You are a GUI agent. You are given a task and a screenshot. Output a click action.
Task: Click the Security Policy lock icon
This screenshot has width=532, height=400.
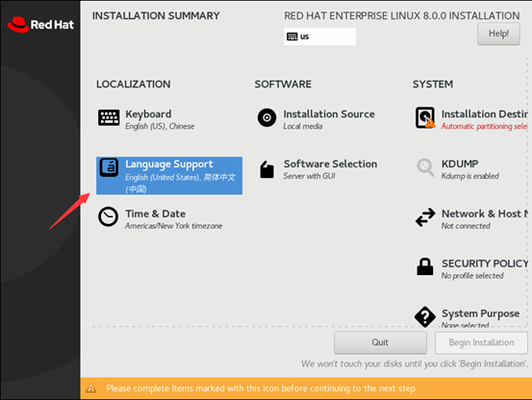tap(425, 266)
